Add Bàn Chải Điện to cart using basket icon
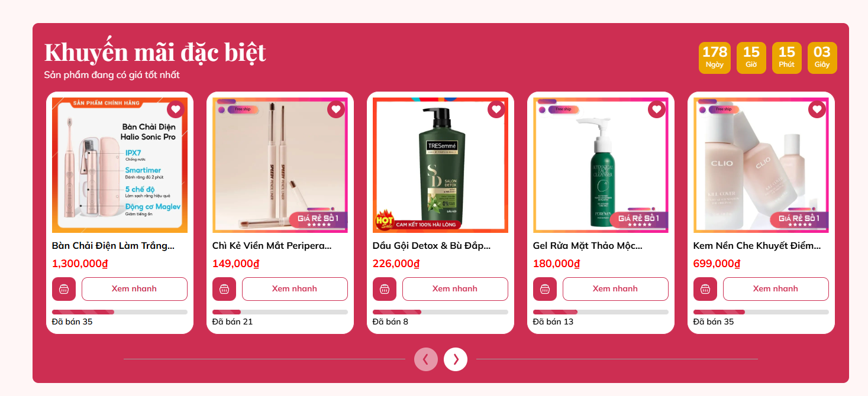The width and height of the screenshot is (868, 396). [x=64, y=289]
